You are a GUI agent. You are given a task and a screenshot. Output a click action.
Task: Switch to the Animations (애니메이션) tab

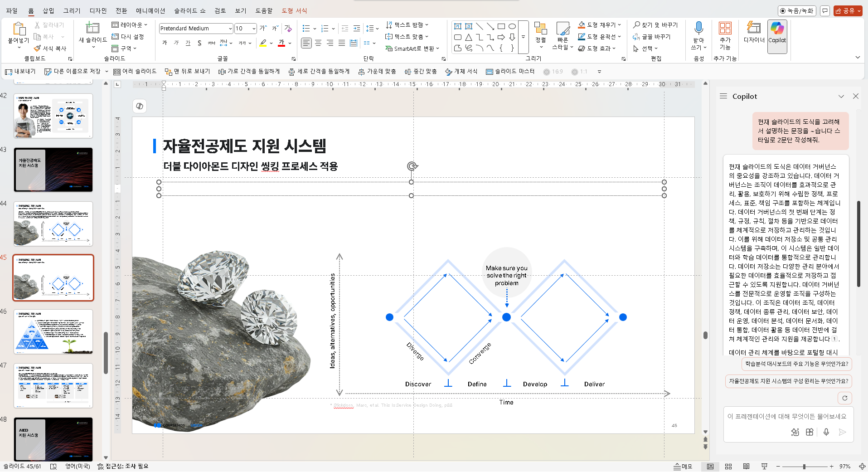click(150, 10)
